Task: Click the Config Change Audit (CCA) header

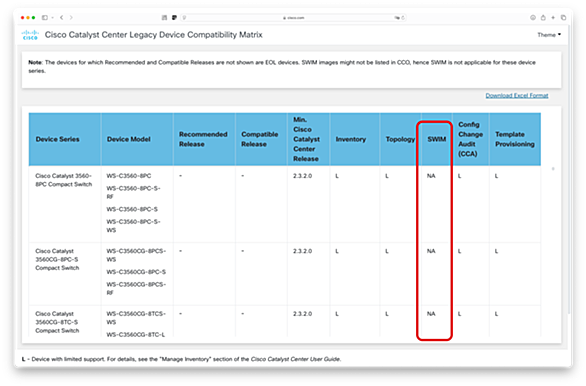Action: (471, 139)
